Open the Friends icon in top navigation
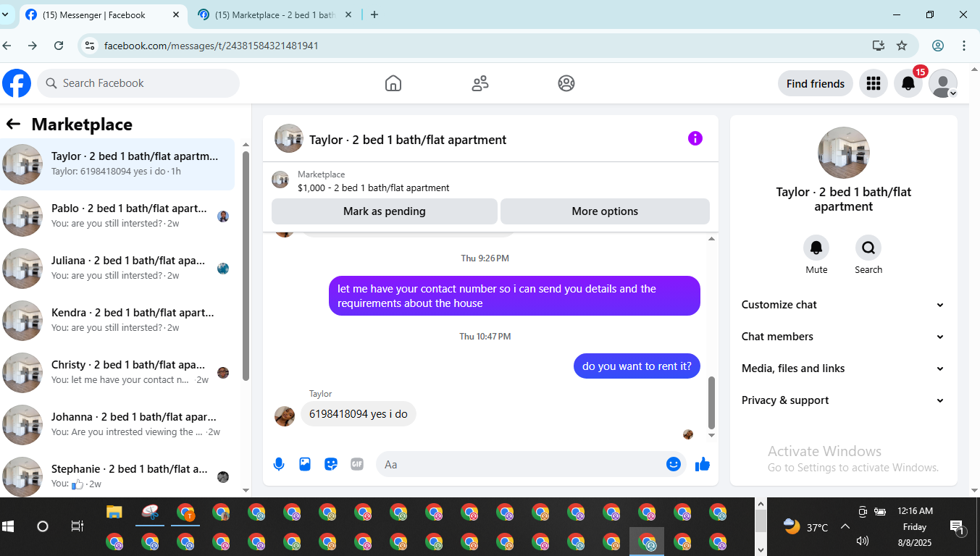The height and width of the screenshot is (556, 980). click(x=479, y=83)
